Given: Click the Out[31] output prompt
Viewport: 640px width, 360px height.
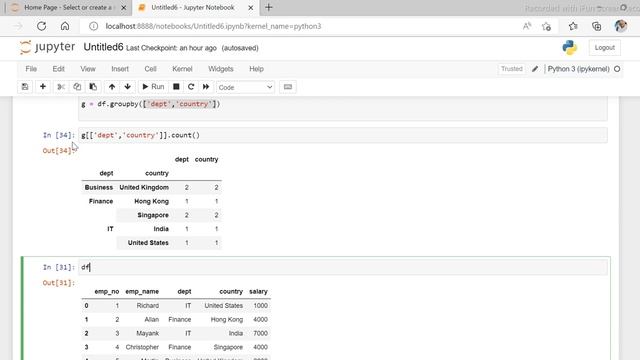Looking at the screenshot, I should pyautogui.click(x=59, y=283).
